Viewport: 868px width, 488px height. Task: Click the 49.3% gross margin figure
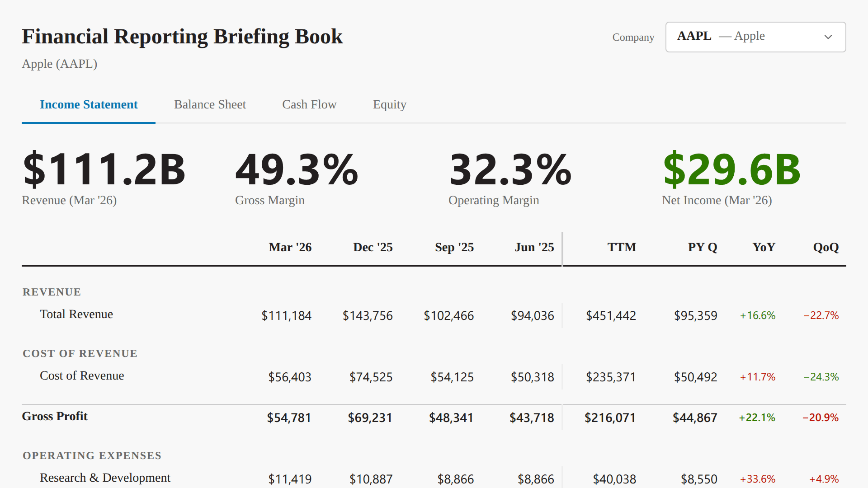tap(297, 169)
